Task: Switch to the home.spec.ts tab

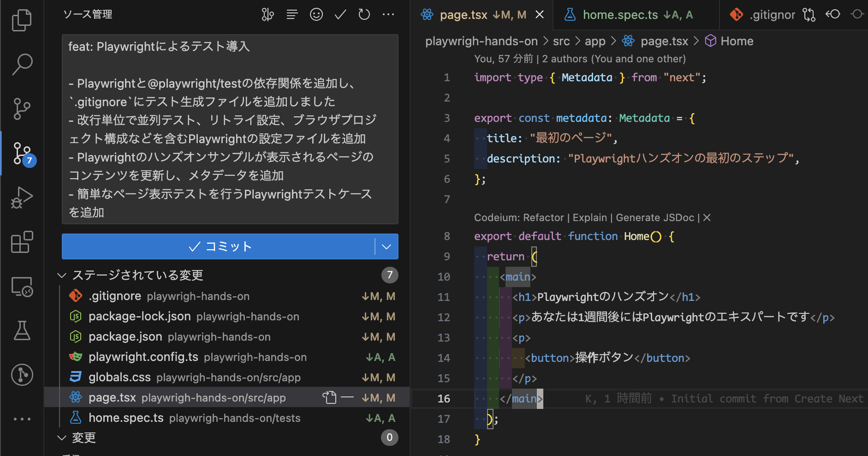Action: pos(620,14)
